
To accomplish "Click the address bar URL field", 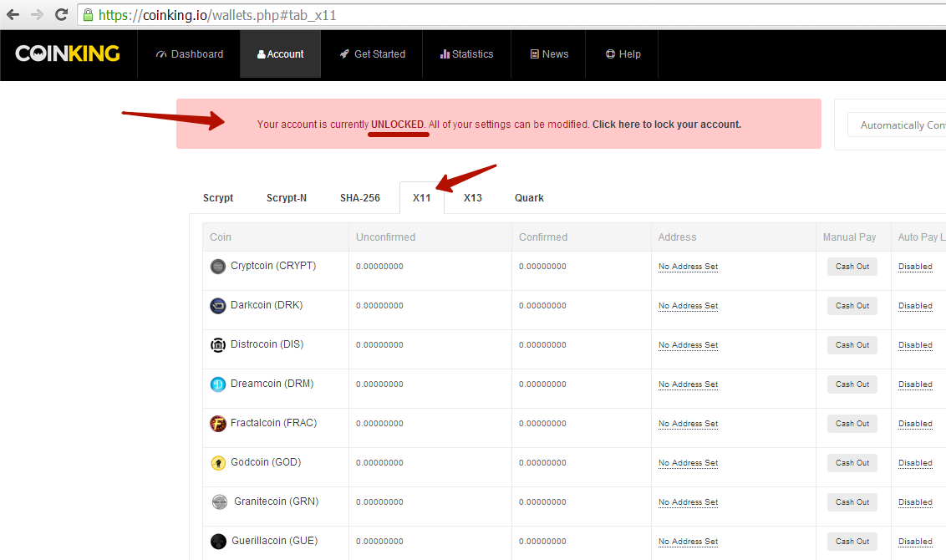I will click(513, 15).
